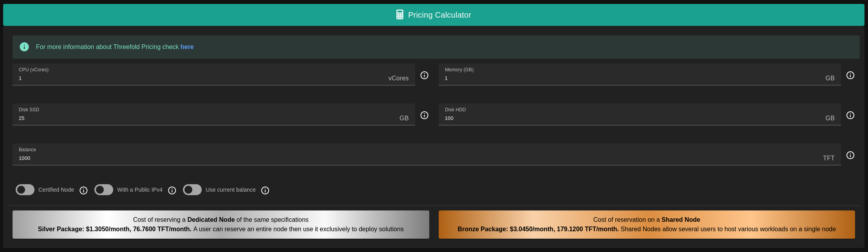Enable the Certified Node toggle
The height and width of the screenshot is (252, 868).
point(25,190)
